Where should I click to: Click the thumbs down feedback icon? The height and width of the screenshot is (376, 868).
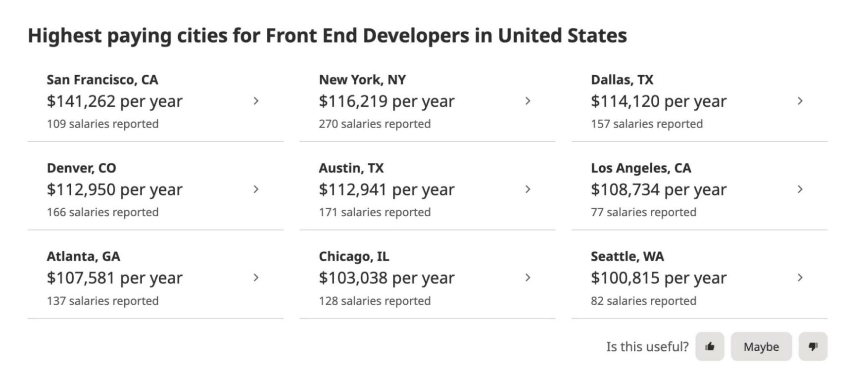(x=813, y=347)
